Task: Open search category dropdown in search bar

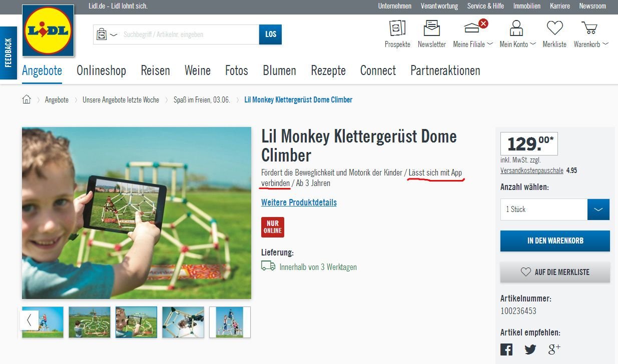Action: [x=107, y=34]
